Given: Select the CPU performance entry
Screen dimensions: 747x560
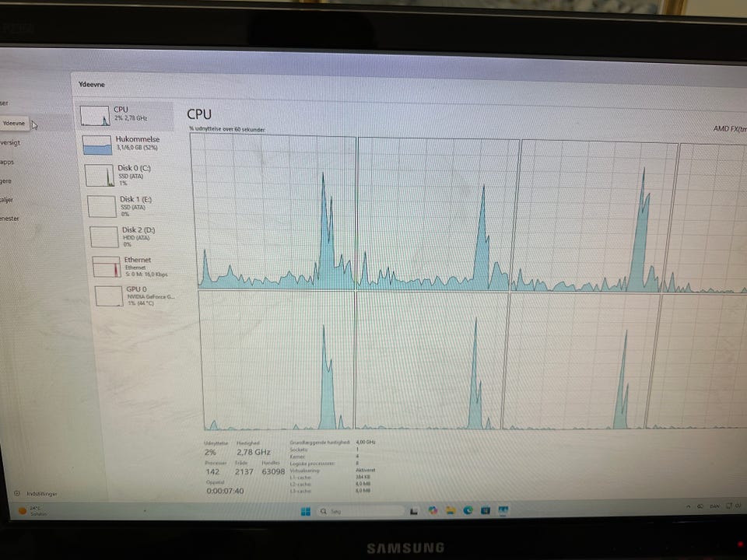Looking at the screenshot, I should coord(125,115).
